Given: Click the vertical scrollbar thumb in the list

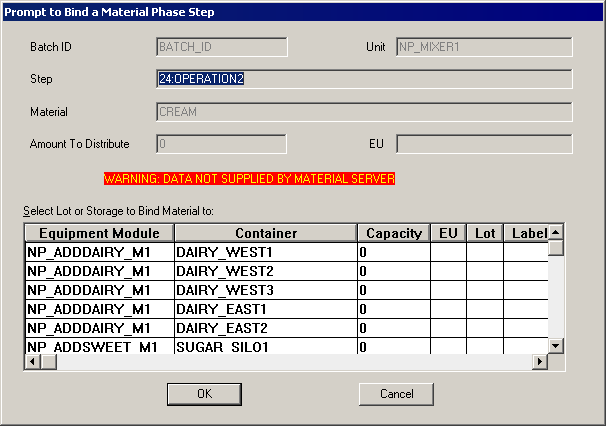Looking at the screenshot, I should [556, 248].
